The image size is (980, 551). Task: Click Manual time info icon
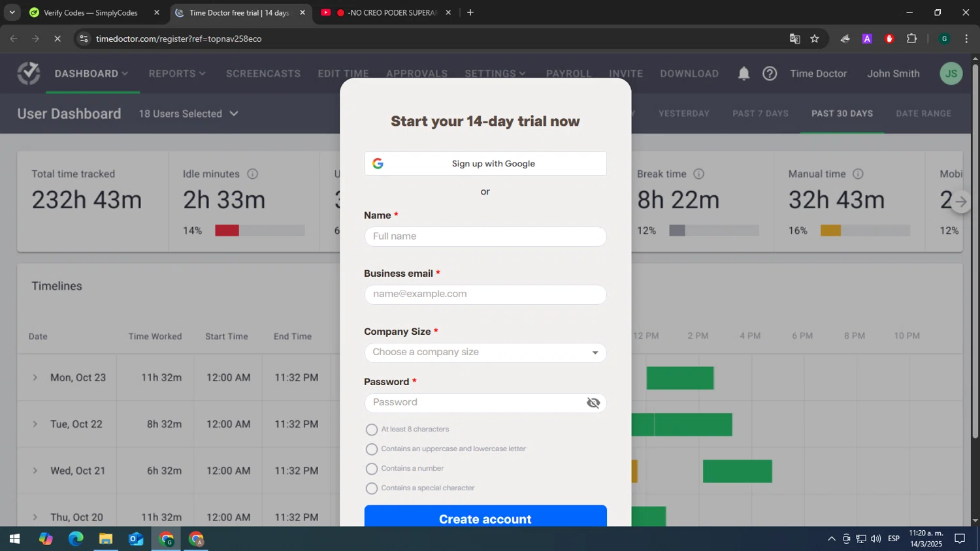pos(858,174)
